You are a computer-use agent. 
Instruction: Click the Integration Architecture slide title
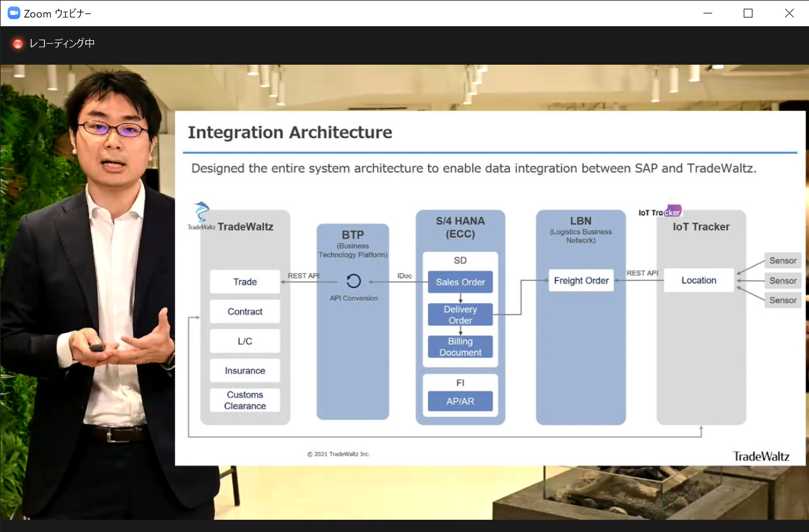(290, 132)
